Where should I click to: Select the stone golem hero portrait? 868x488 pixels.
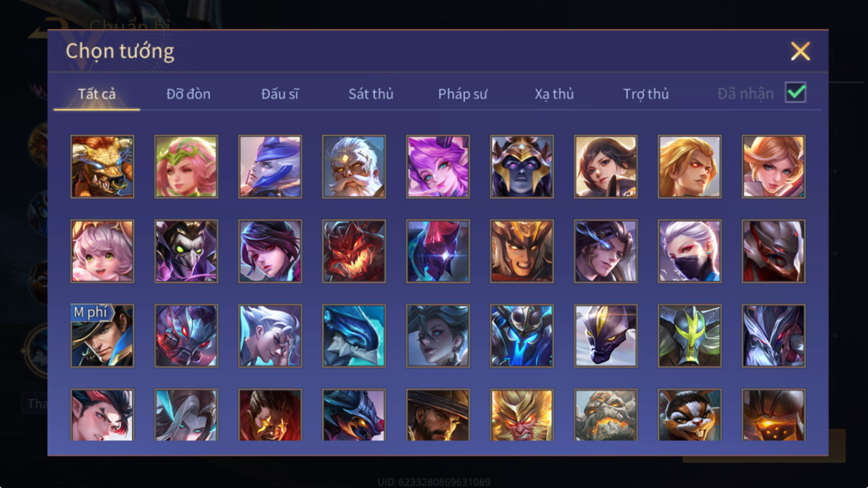606,415
